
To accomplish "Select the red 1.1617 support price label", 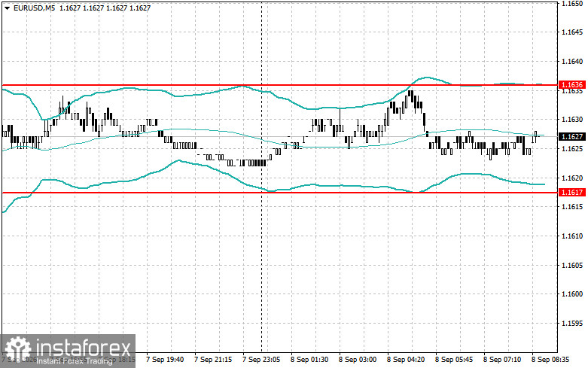I will [572, 192].
